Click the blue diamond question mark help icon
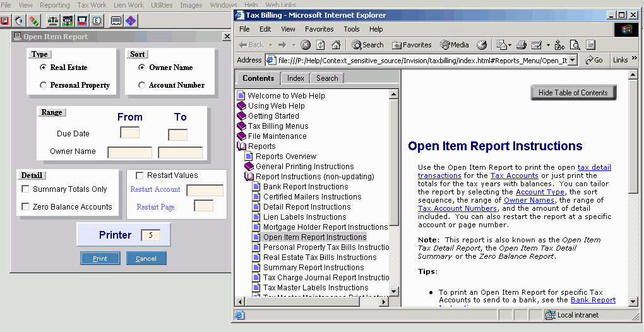 click(x=131, y=20)
